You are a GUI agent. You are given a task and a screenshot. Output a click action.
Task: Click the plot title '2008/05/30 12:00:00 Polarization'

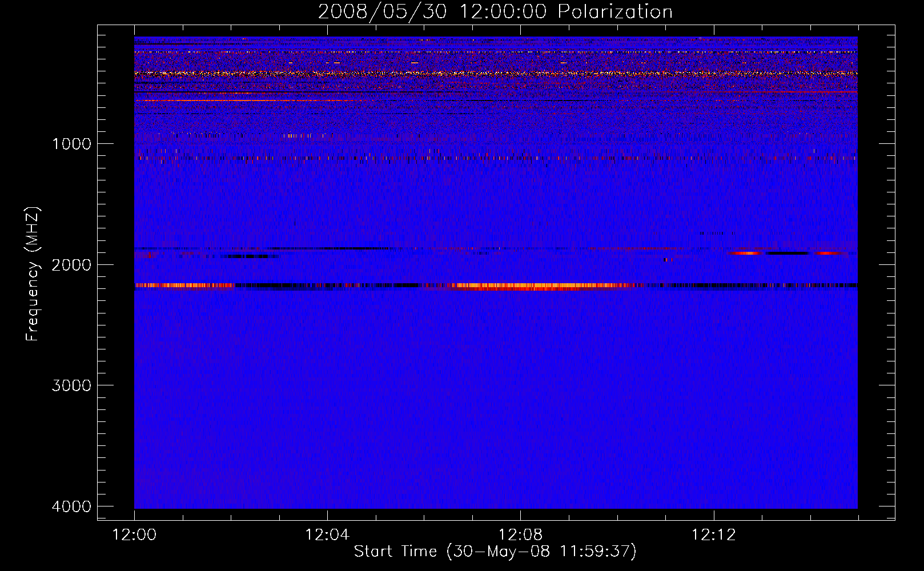495,12
